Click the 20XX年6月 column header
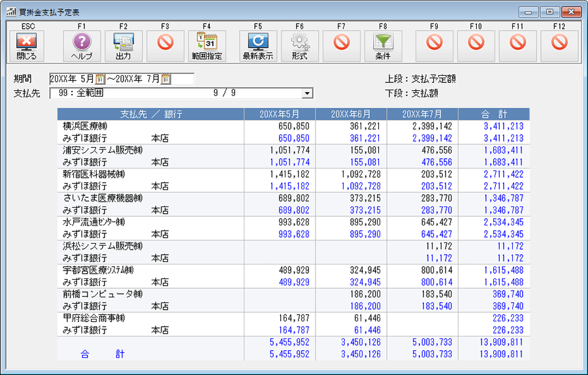The height and width of the screenshot is (375, 588). click(351, 114)
